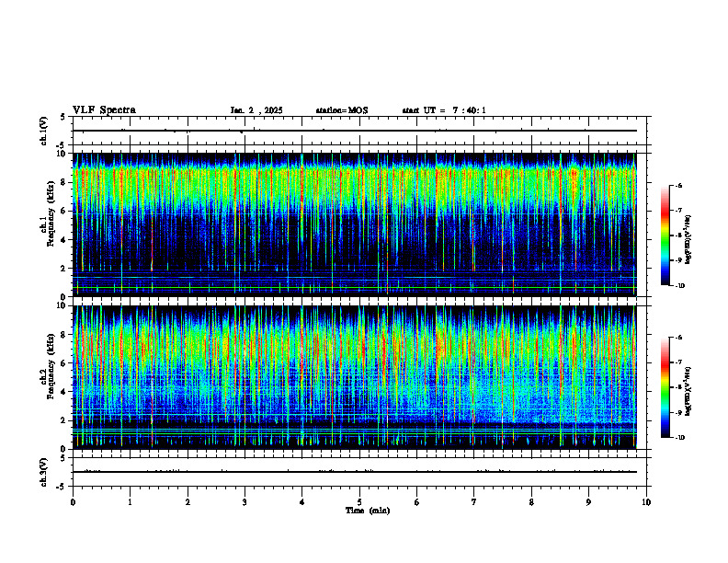Click the "ch.3(V)" waveform axis label
Screen dimensions: 728x563
[44, 472]
